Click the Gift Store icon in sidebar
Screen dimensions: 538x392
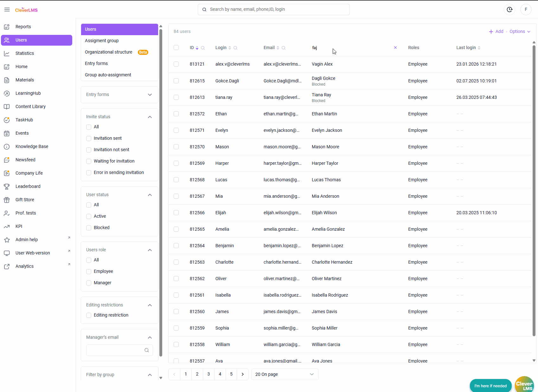pyautogui.click(x=7, y=200)
